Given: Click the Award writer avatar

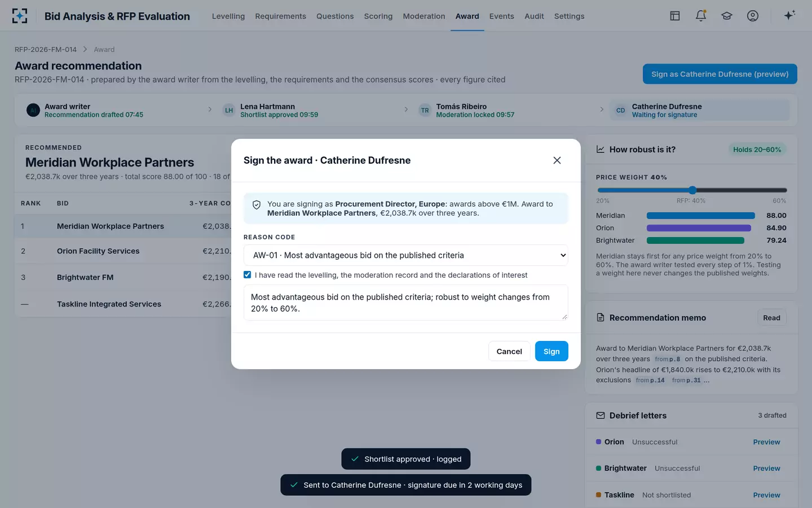Looking at the screenshot, I should pos(33,110).
